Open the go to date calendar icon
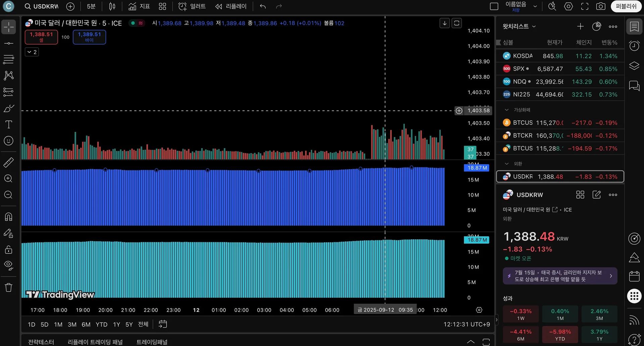The height and width of the screenshot is (346, 644). pos(163,324)
